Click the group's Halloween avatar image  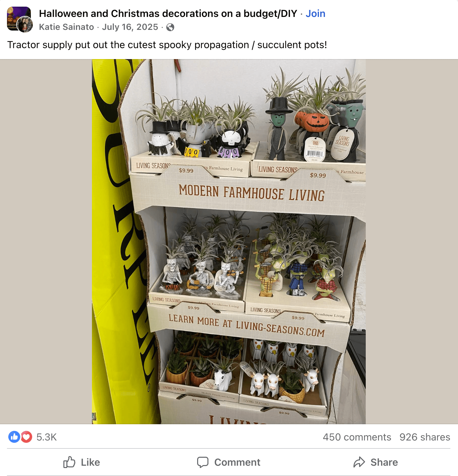coord(17,17)
